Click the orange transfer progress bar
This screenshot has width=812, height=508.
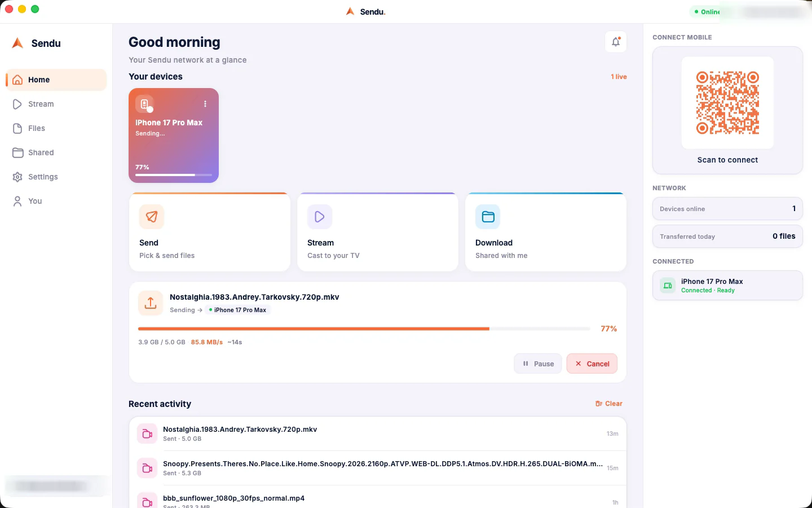click(x=364, y=329)
